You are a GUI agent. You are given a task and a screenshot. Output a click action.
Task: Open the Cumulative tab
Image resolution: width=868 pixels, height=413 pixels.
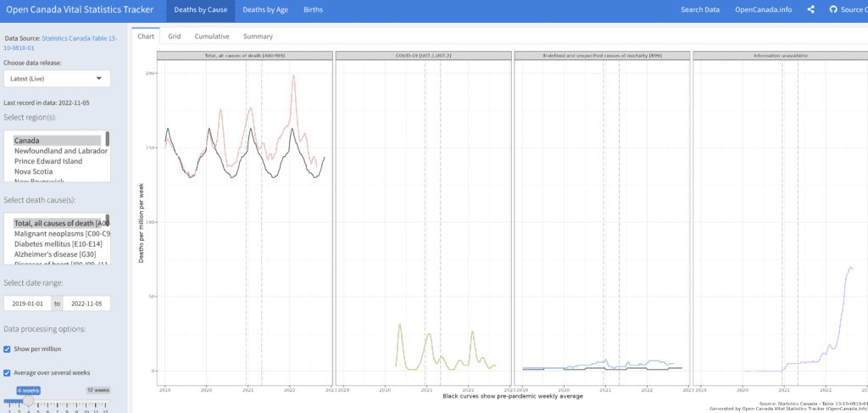[212, 36]
